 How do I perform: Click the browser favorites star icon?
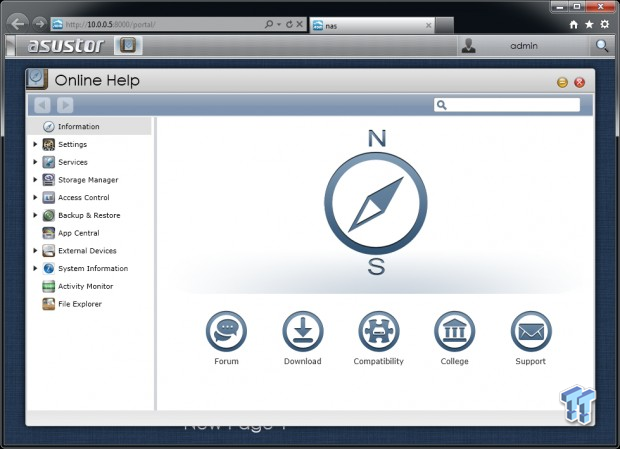coord(589,25)
